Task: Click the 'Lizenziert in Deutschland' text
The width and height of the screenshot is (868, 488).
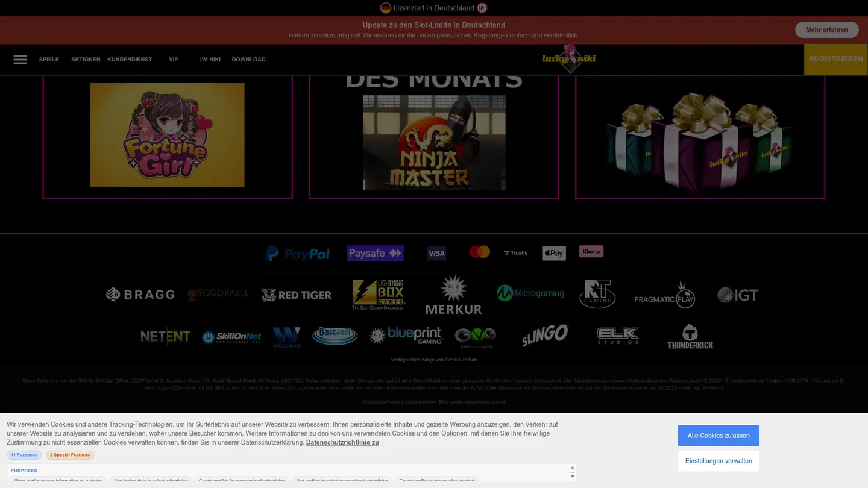Action: point(434,8)
